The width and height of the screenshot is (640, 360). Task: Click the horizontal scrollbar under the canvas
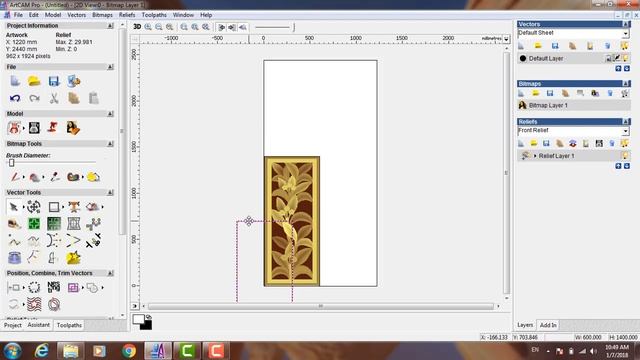pyautogui.click(x=321, y=306)
